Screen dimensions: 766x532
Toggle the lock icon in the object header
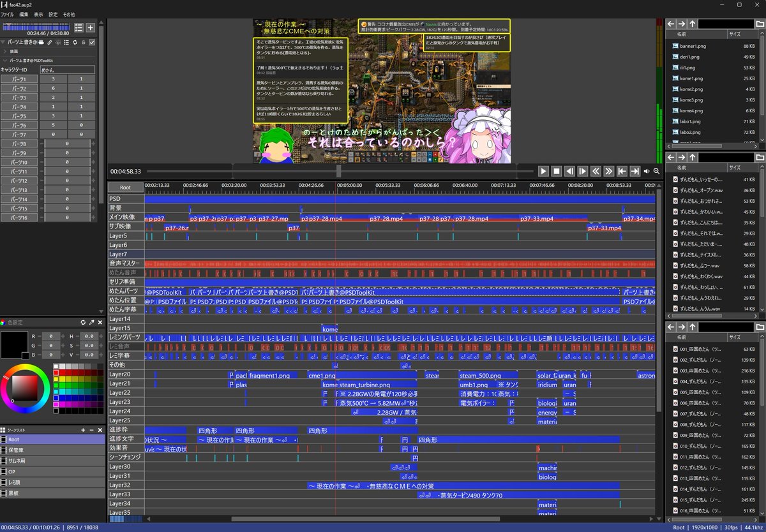coord(84,42)
